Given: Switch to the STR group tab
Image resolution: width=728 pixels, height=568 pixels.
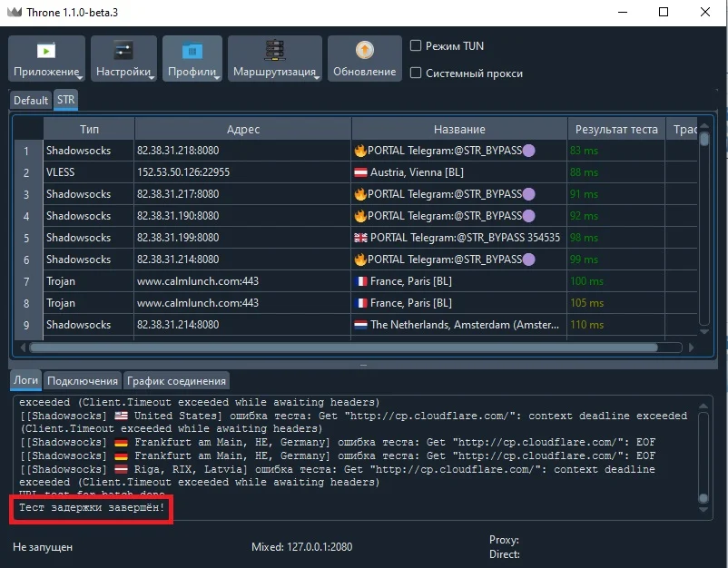Looking at the screenshot, I should 66,100.
